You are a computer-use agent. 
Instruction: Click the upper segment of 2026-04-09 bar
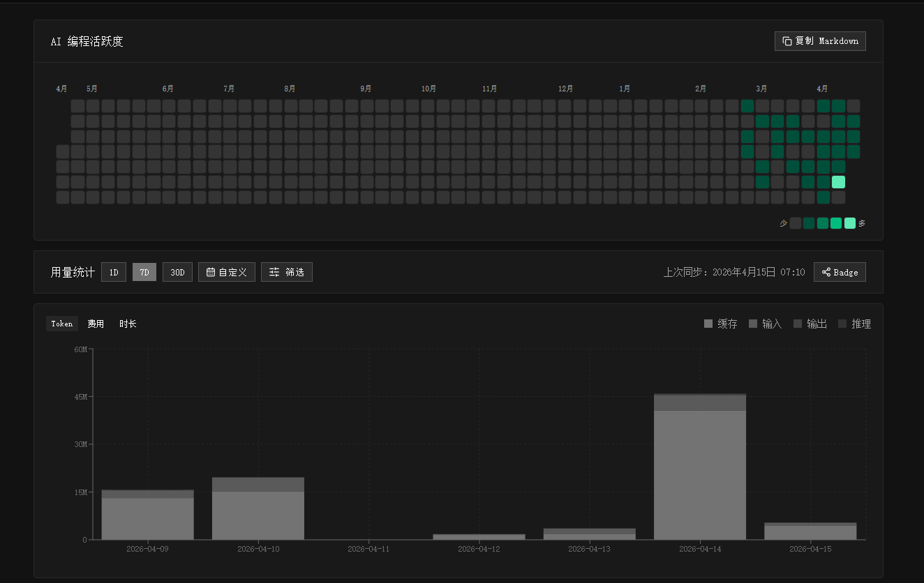(147, 494)
